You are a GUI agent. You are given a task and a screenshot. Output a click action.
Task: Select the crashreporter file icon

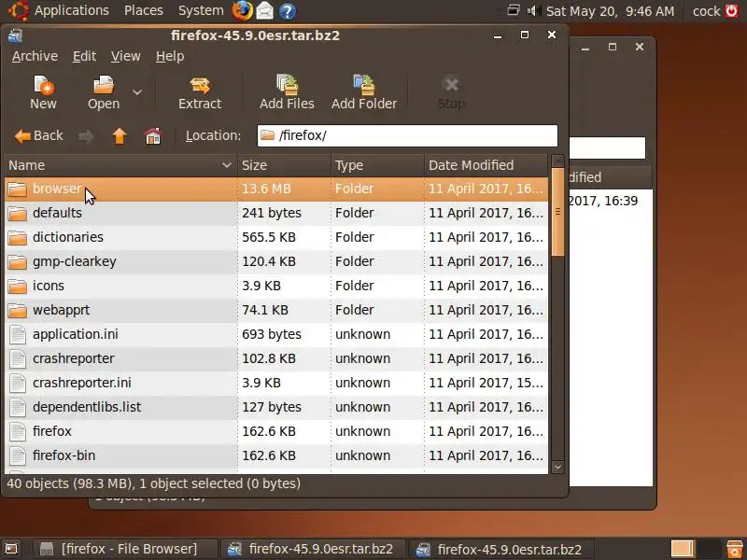(18, 359)
